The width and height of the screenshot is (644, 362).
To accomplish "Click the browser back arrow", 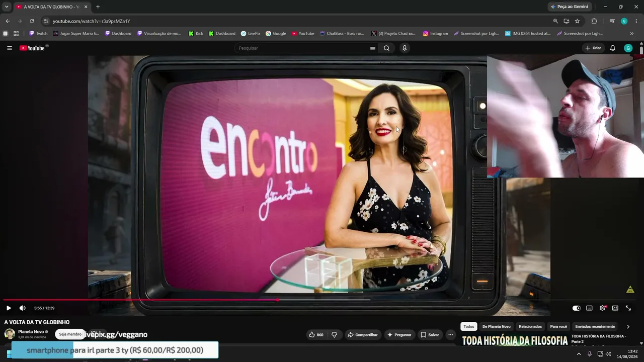I will 8,21.
